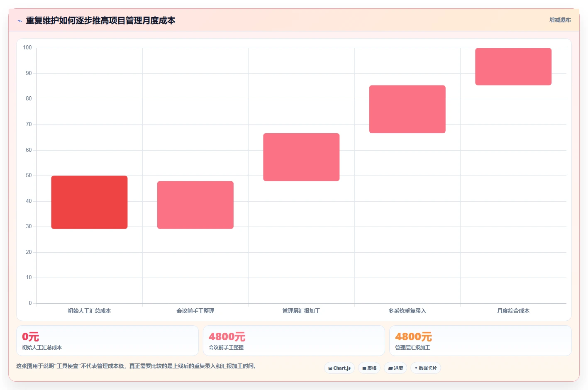Image resolution: width=588 pixels, height=390 pixels.
Task: Click the x-axis label 管理层汇报加工
Action: (x=301, y=311)
